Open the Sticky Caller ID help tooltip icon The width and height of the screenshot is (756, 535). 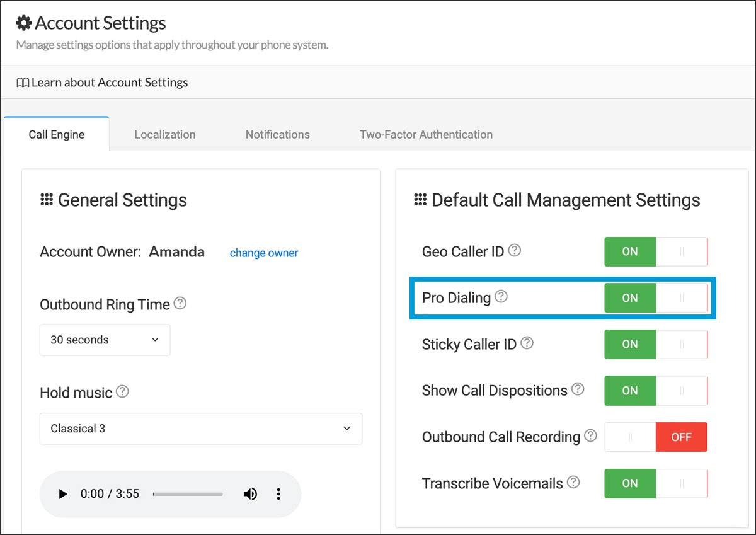[x=527, y=343]
